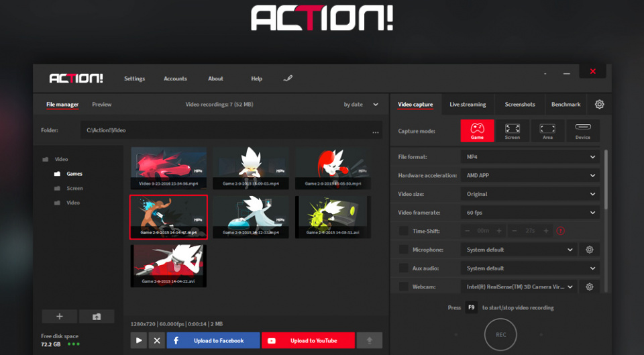This screenshot has width=644, height=355.
Task: Open the Microphone device dropdown
Action: tap(519, 250)
